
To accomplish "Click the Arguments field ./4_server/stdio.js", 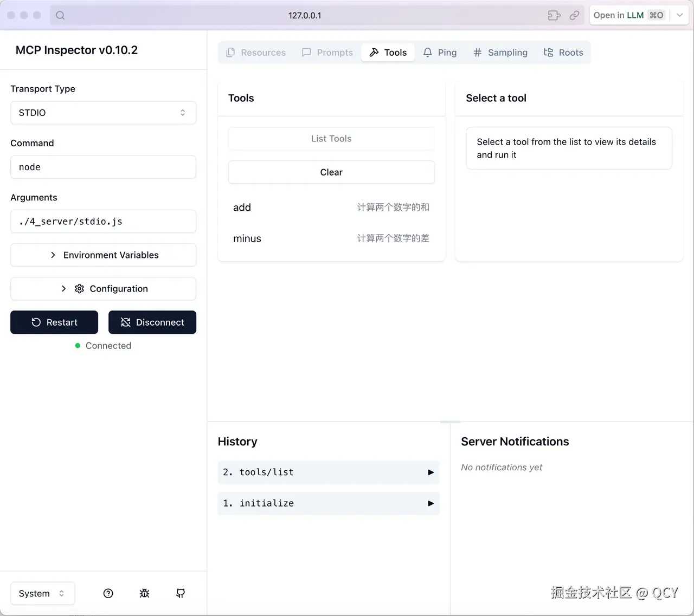I will (103, 222).
